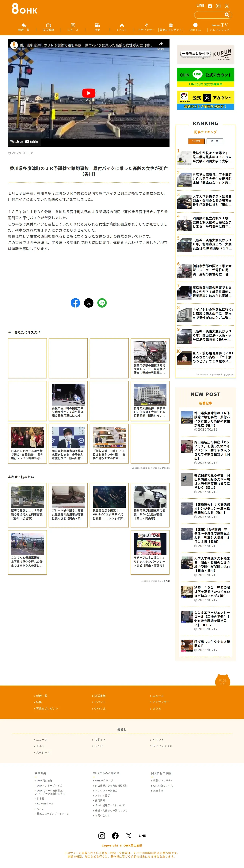Viewport: 244px width, 868px height.
Task: Share article on Facebook
Action: 75,303
